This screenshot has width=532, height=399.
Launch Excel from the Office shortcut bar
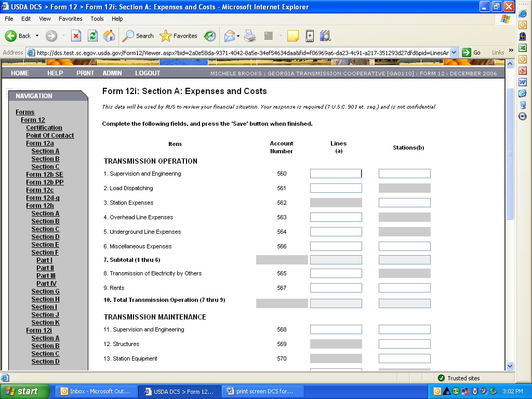pos(523,47)
